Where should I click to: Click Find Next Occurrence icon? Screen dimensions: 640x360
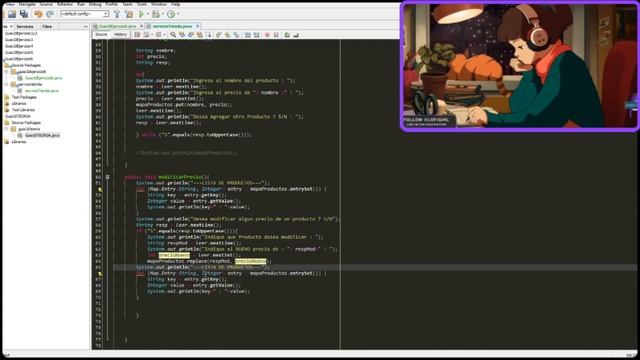pos(191,35)
